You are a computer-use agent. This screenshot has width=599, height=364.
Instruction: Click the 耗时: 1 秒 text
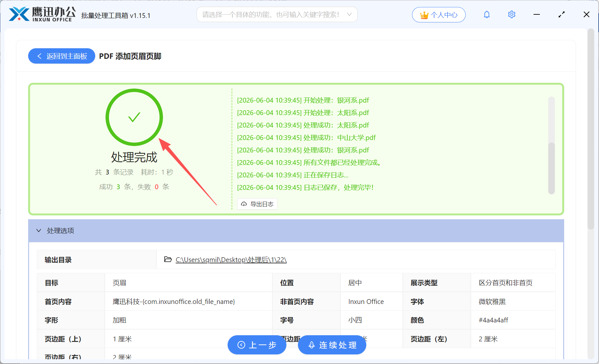[157, 172]
